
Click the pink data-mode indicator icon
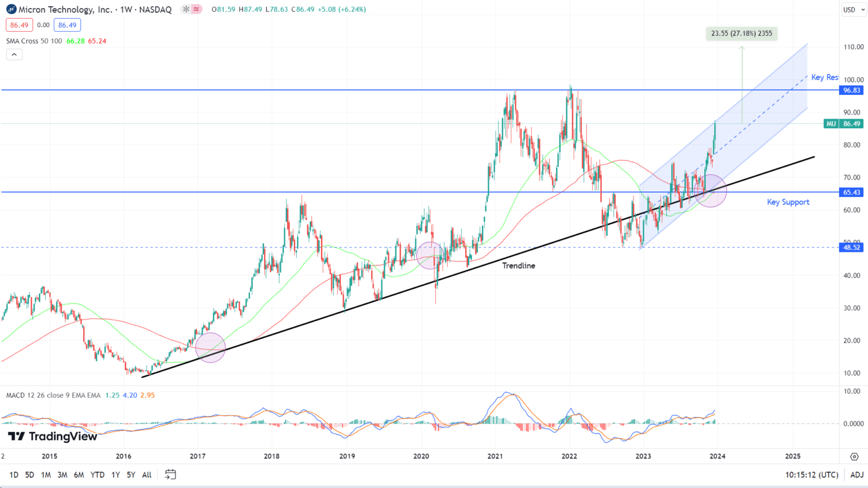click(196, 10)
